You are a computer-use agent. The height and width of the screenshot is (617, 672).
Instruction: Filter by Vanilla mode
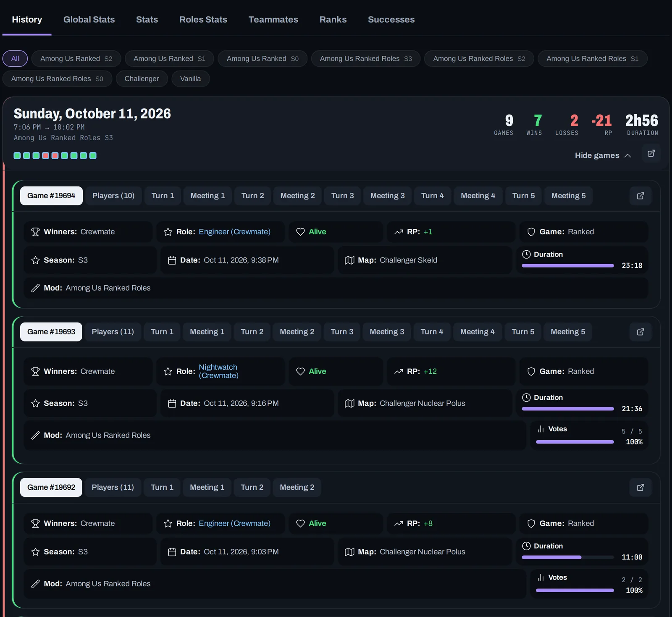point(190,79)
